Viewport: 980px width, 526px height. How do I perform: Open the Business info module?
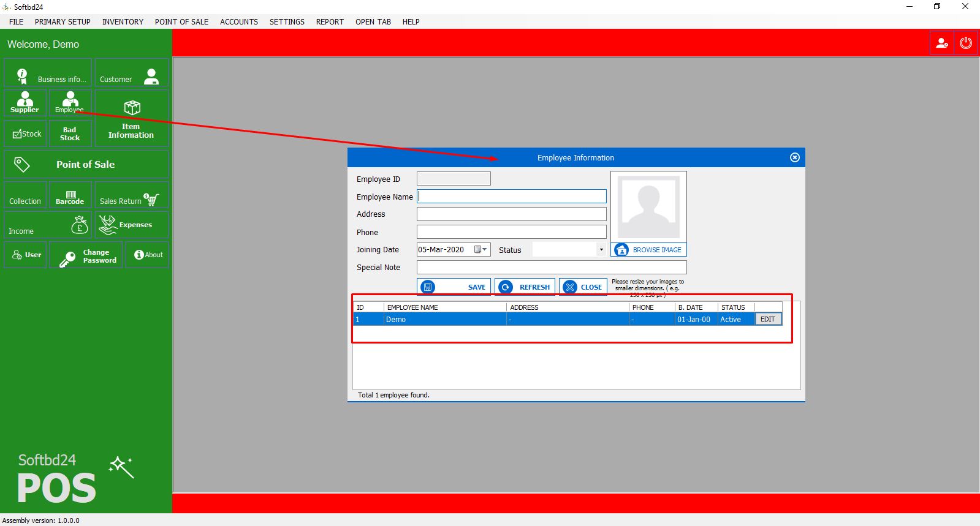(x=48, y=73)
